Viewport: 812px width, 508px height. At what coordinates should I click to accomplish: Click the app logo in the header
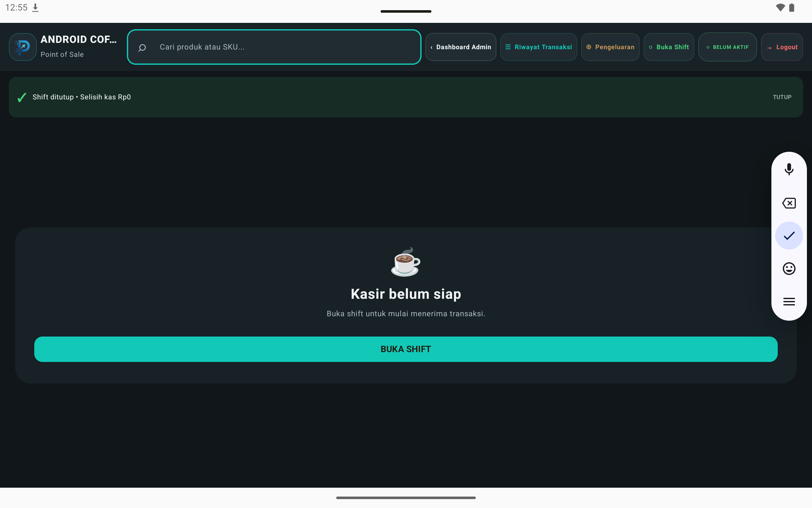(23, 47)
